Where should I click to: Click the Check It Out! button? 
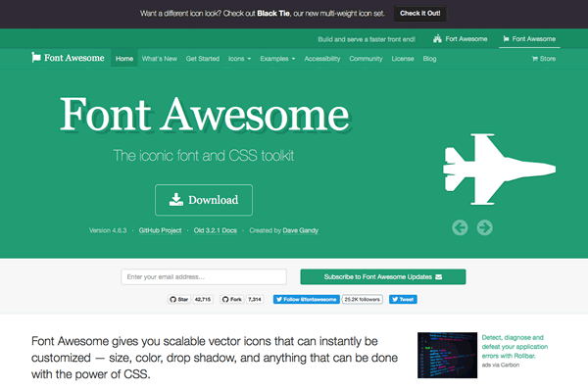pyautogui.click(x=420, y=13)
